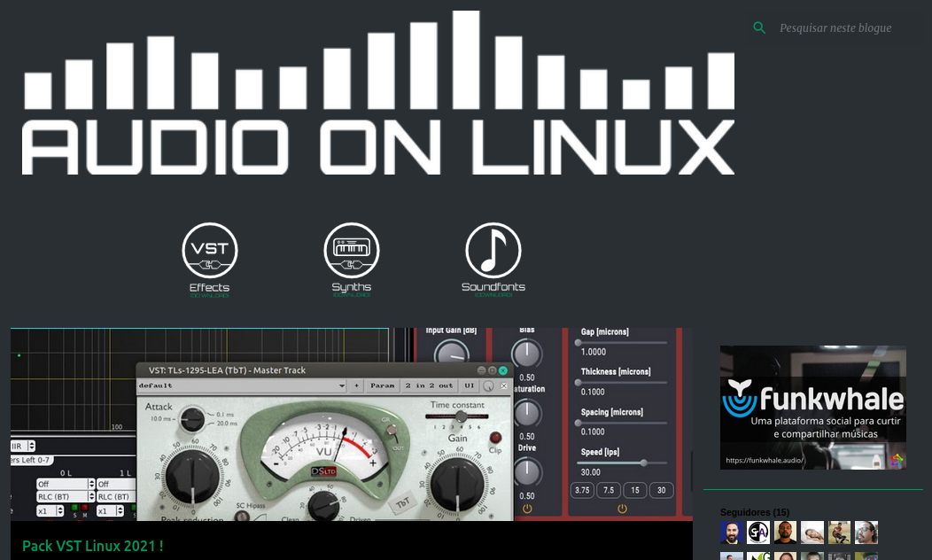
Task: Click the VST TLs-1295-LEA window title bar
Action: (x=324, y=370)
